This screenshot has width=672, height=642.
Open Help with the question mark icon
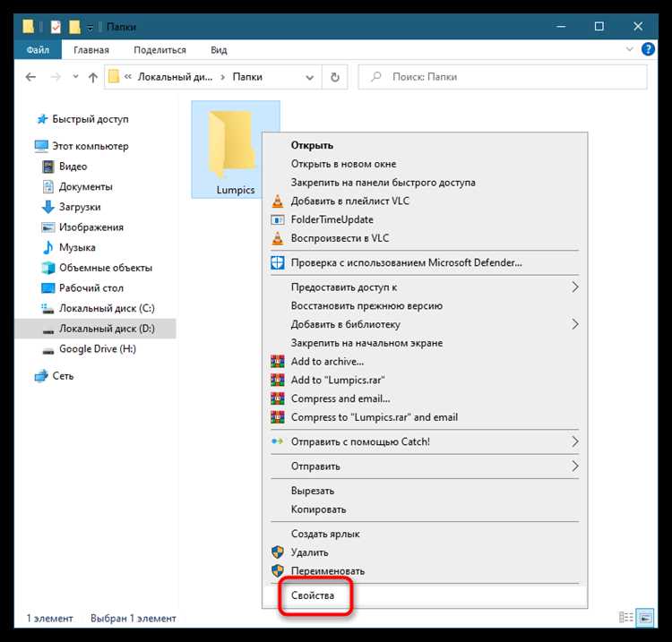[648, 49]
